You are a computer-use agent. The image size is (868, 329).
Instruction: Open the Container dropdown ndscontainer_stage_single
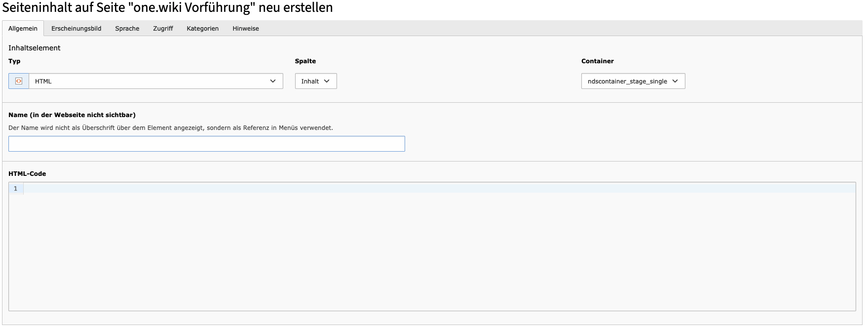(x=633, y=81)
